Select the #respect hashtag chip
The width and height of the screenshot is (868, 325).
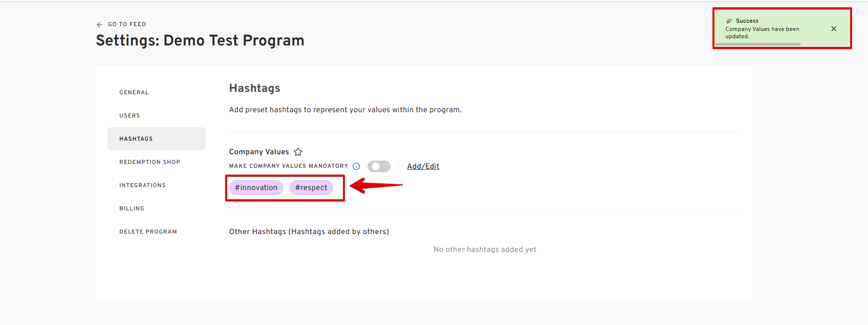point(311,188)
